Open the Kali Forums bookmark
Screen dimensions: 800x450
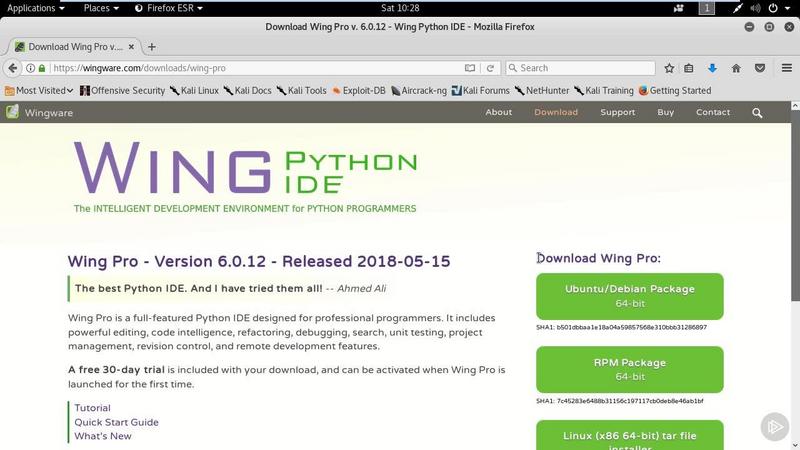481,91
